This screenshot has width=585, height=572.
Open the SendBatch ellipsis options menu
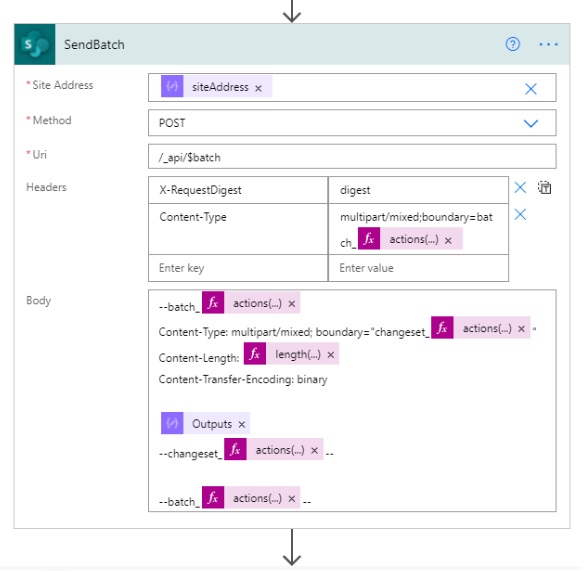(548, 44)
